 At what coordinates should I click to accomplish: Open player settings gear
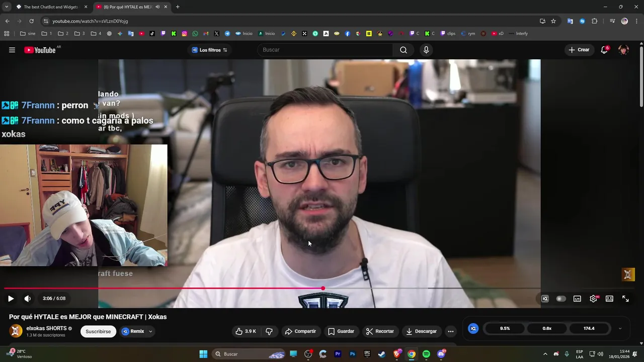[x=594, y=299]
